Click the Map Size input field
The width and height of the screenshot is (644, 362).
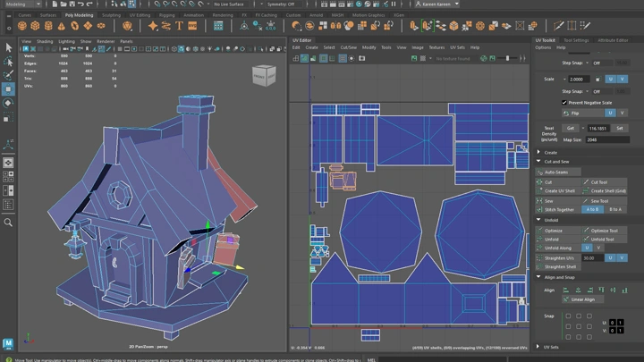607,139
